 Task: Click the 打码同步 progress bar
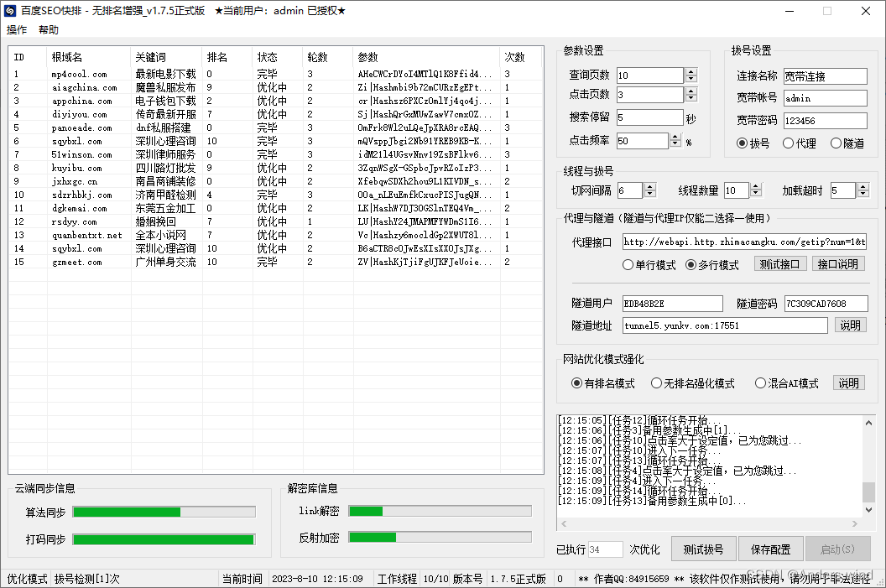click(x=164, y=539)
